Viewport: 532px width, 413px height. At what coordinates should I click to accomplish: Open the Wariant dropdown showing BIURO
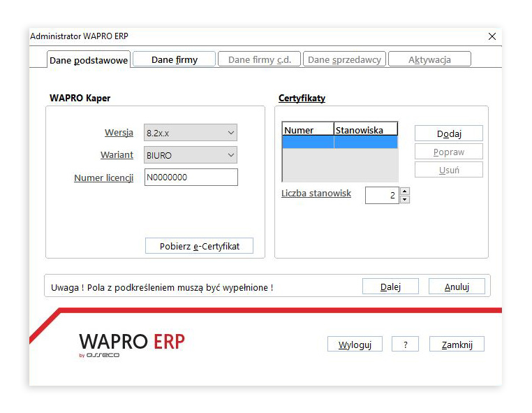[x=191, y=155]
